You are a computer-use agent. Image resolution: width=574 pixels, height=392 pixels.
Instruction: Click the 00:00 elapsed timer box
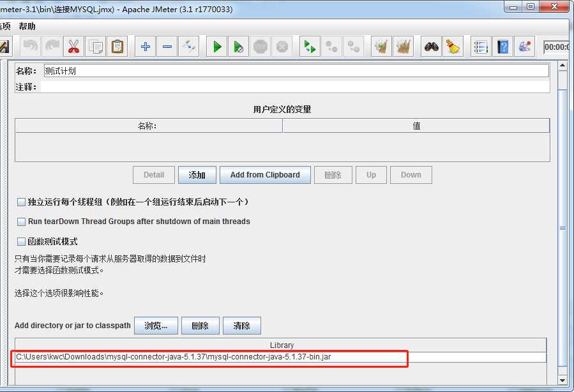pyautogui.click(x=556, y=47)
